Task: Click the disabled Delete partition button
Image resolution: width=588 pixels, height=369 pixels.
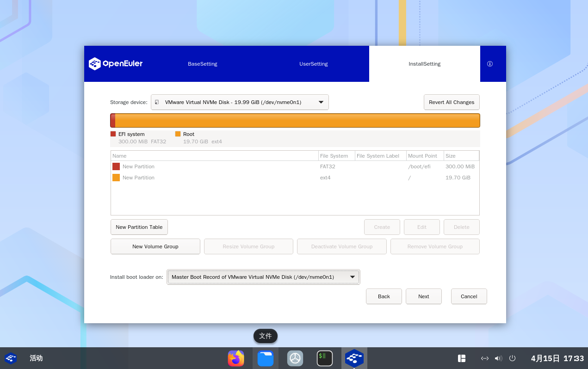Action: click(462, 227)
